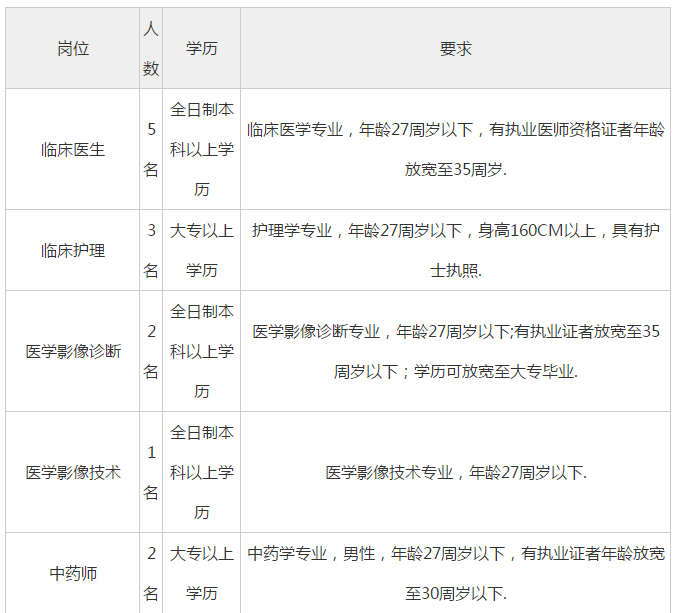This screenshot has width=674, height=613.
Task: Click the 医学影像诊断 position cell
Action: (73, 351)
